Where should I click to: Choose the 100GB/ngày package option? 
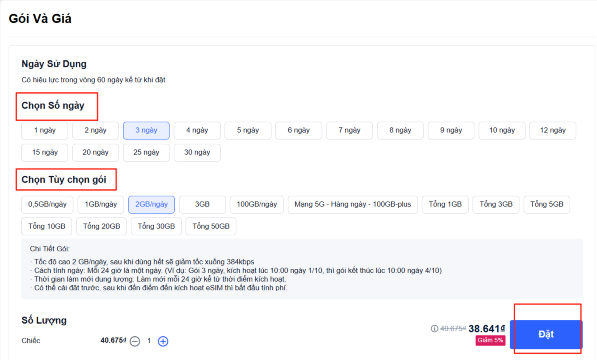(257, 204)
